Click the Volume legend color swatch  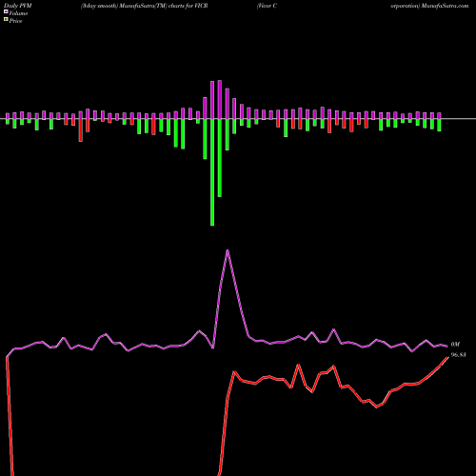tap(6, 11)
